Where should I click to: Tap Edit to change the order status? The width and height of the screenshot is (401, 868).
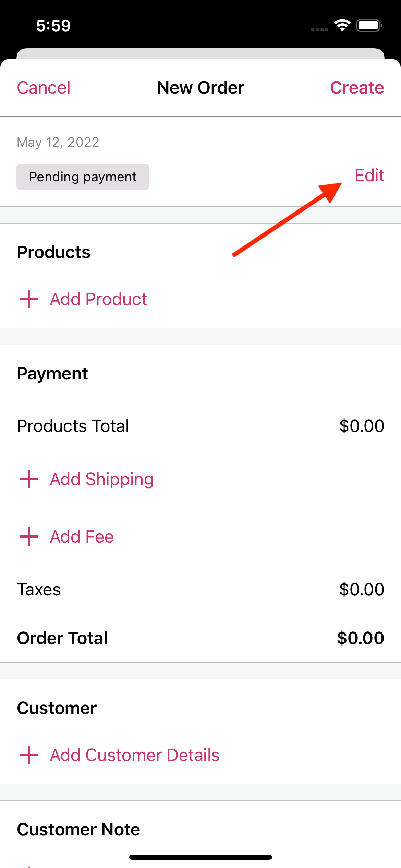(x=369, y=176)
